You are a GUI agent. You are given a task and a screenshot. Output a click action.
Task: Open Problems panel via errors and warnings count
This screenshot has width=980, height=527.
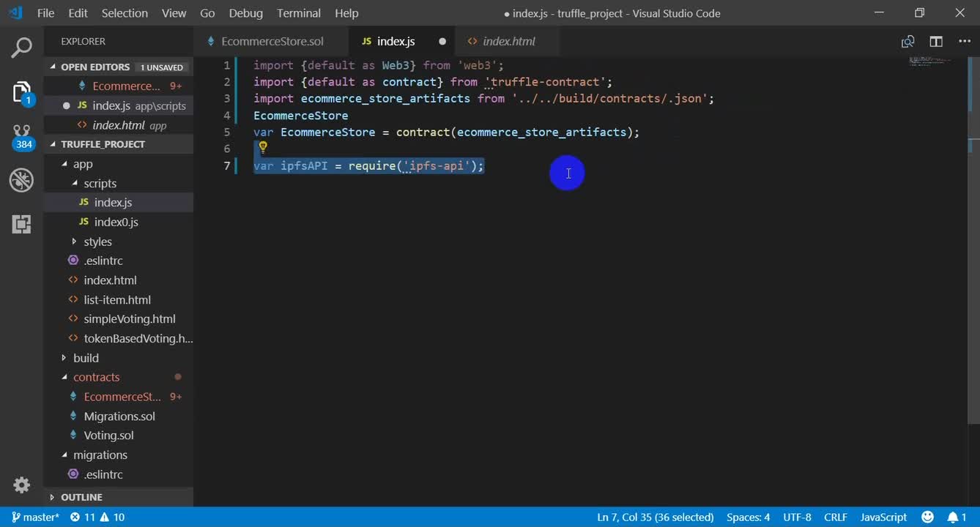97,517
